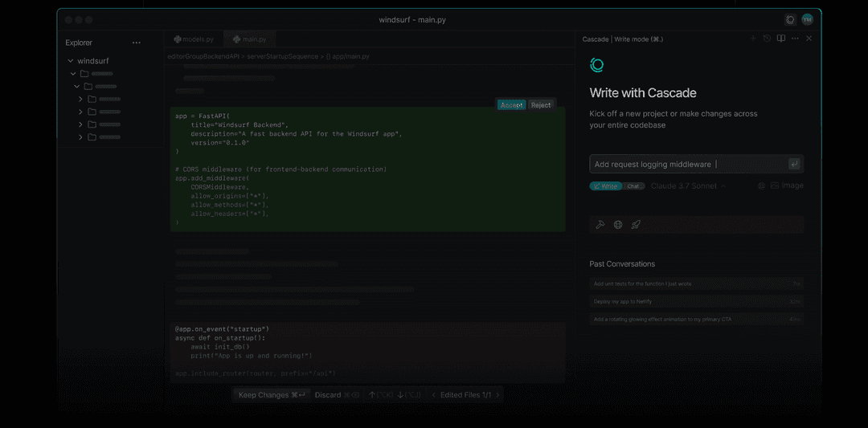Click the rocket deploy icon in Cascade
The width and height of the screenshot is (868, 428).
point(636,225)
